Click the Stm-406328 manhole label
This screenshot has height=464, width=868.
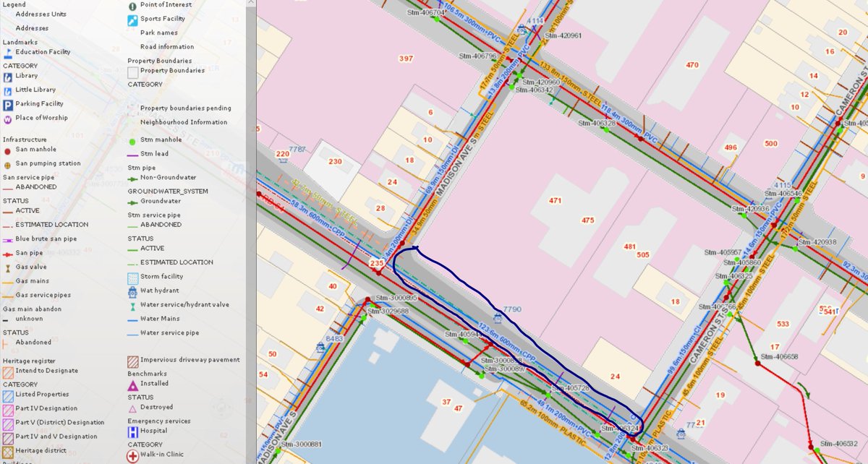(x=597, y=124)
